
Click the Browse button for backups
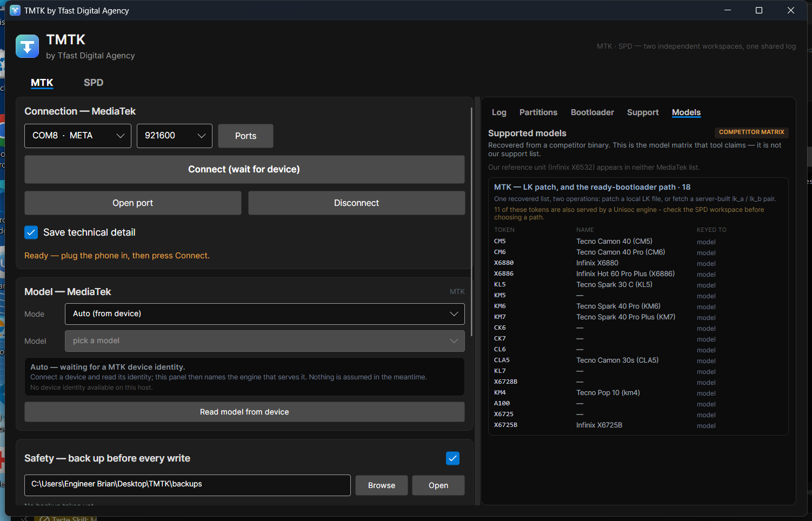click(x=382, y=485)
